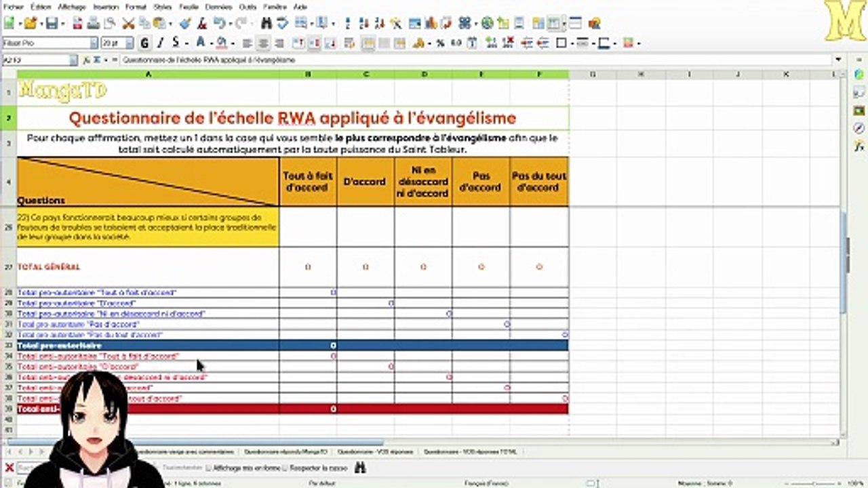Close the Find toolbar with red X
Image resolution: width=868 pixels, height=488 pixels.
pos(9,468)
